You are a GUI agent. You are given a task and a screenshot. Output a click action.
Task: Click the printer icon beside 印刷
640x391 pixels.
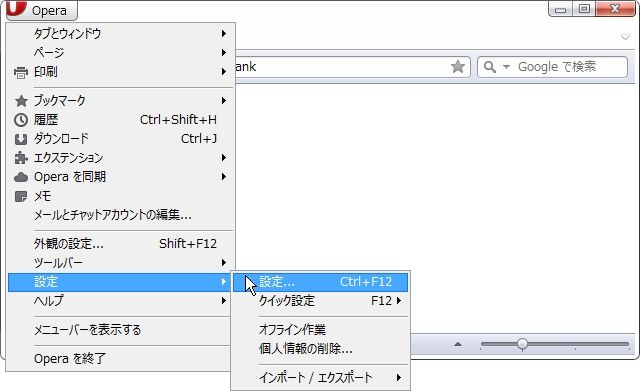click(x=21, y=72)
